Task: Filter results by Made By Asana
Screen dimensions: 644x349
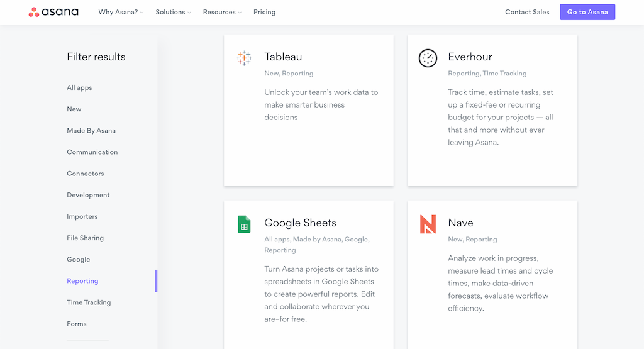Action: (91, 131)
